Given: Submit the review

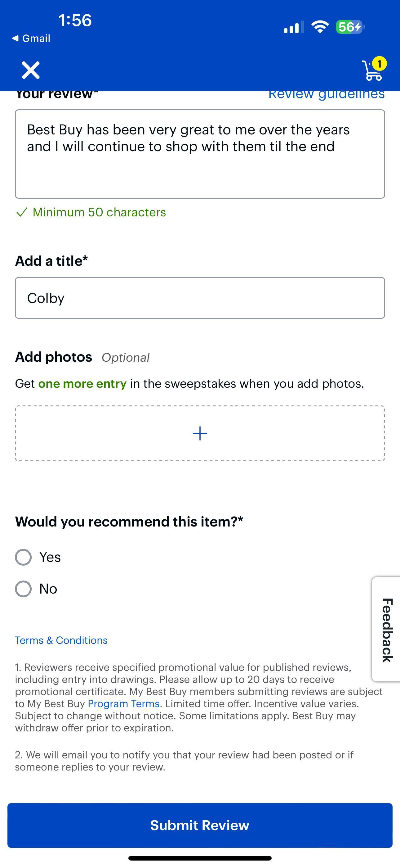Looking at the screenshot, I should click(x=200, y=825).
